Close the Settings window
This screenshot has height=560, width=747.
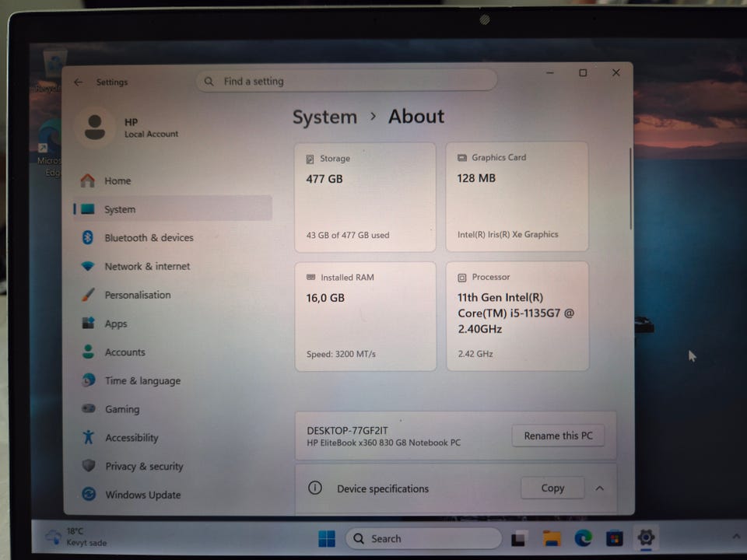click(616, 72)
